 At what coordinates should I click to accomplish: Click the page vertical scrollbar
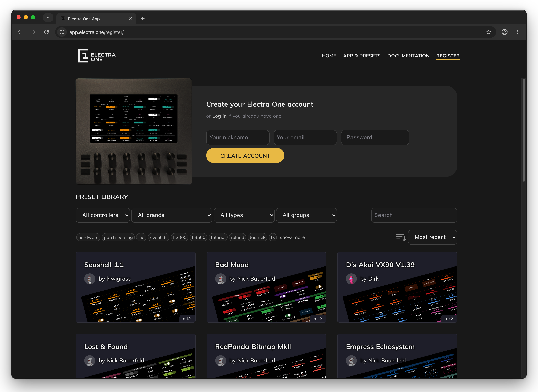point(524,130)
